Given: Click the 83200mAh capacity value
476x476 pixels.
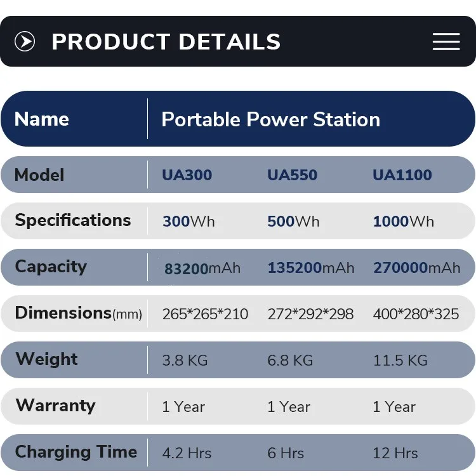Looking at the screenshot, I should coord(202,268).
